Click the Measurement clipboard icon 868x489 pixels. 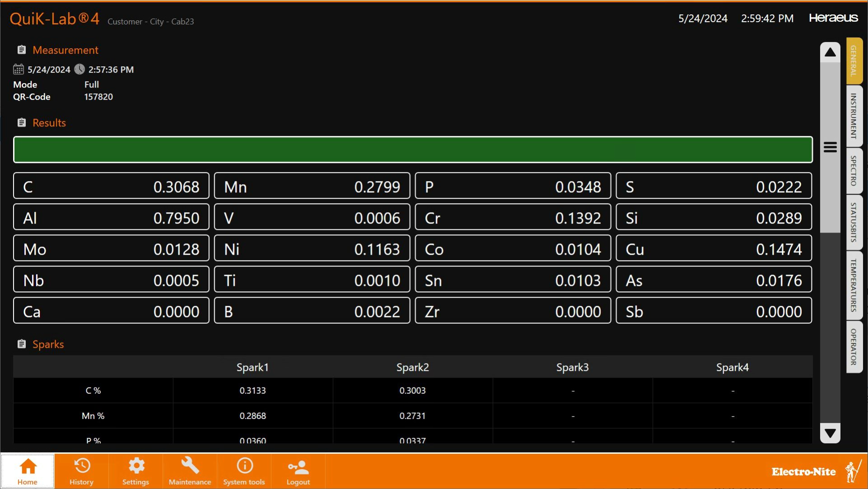pos(21,50)
